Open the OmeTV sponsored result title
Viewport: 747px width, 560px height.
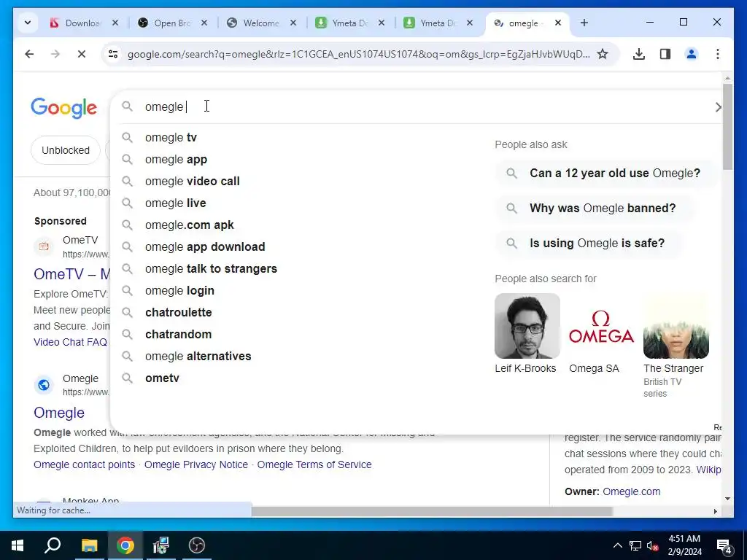point(72,274)
